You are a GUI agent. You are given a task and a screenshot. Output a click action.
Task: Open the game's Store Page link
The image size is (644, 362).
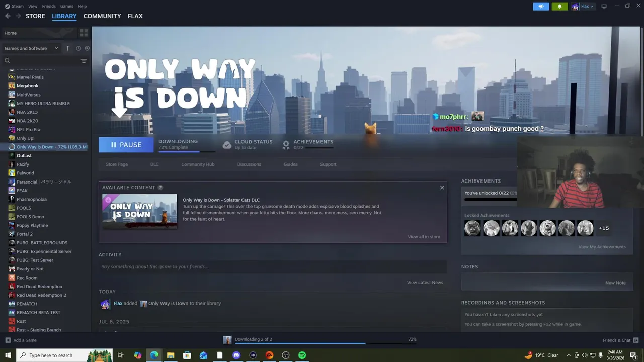[117, 164]
